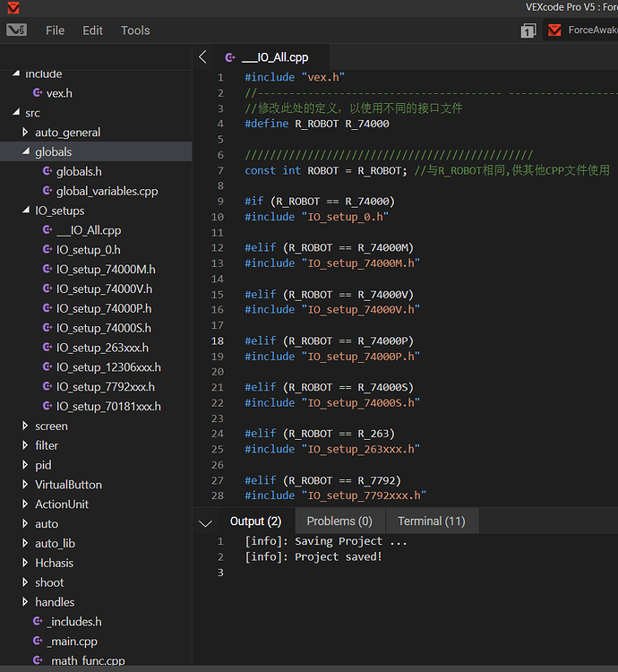Click the C++ file icon on editor tab
The height and width of the screenshot is (672, 618).
[x=230, y=57]
